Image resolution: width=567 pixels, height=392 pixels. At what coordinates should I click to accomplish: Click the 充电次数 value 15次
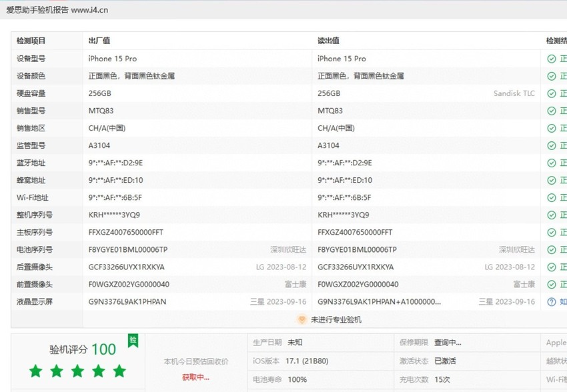[x=442, y=379]
